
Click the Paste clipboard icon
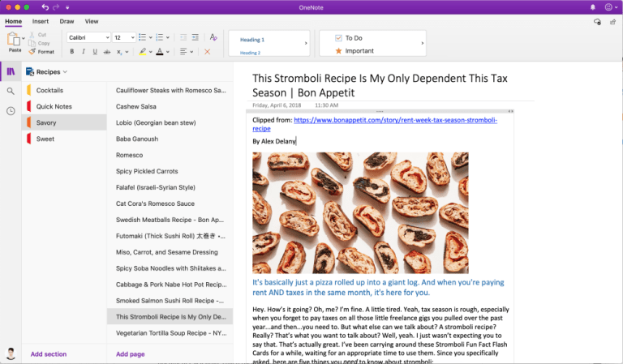tap(14, 39)
